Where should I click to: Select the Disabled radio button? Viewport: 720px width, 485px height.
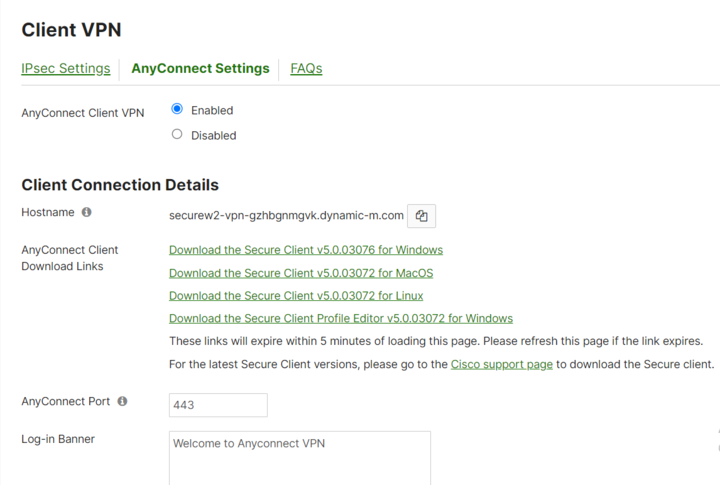click(177, 135)
